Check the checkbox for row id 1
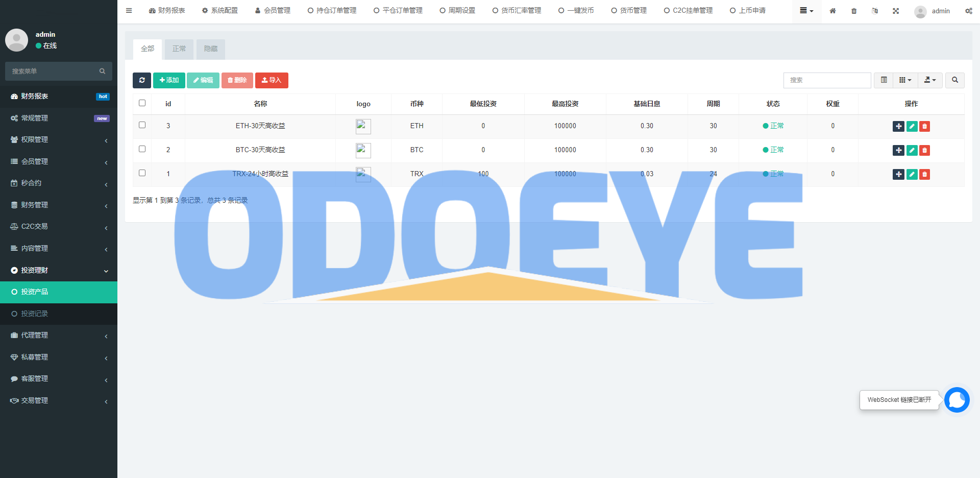The height and width of the screenshot is (478, 980). tap(142, 173)
